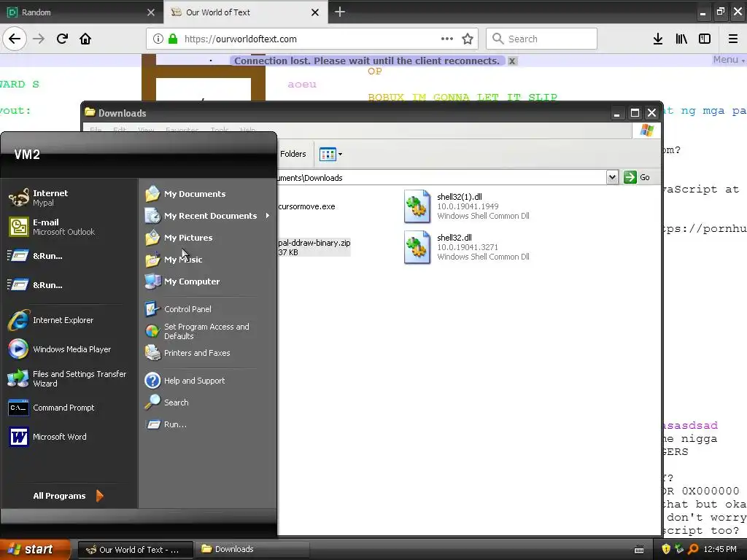The width and height of the screenshot is (747, 560).
Task: Open page actions three-dot menu
Action: (447, 39)
